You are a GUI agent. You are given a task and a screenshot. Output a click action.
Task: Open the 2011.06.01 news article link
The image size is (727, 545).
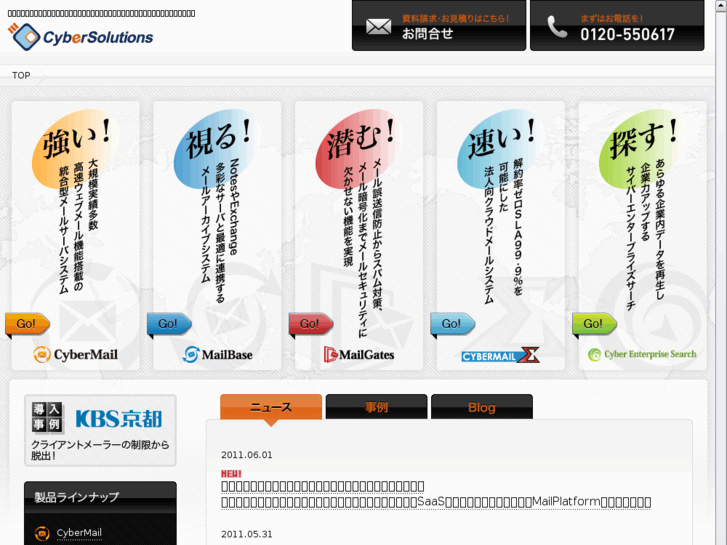click(436, 494)
